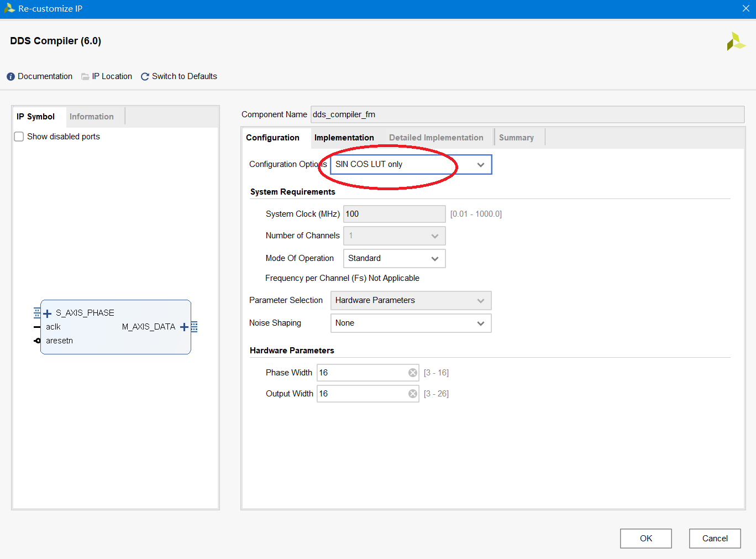Screen dimensions: 756x559
Task: Click the Cancel button
Action: 715,539
